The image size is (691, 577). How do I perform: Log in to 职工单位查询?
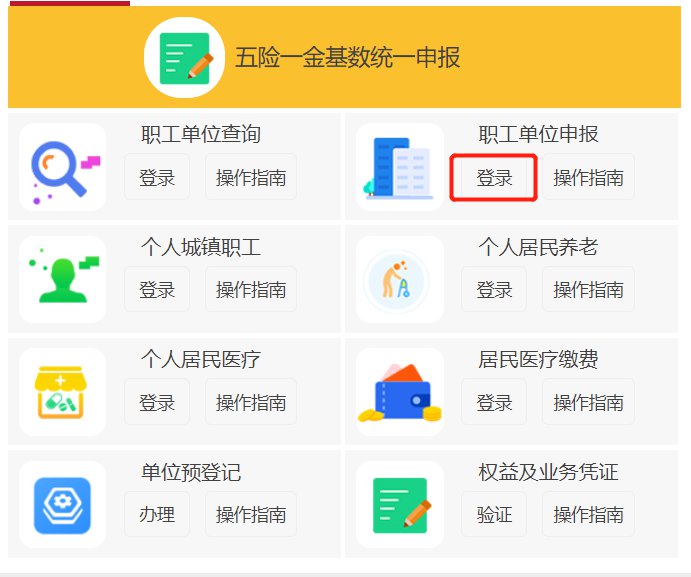[157, 177]
